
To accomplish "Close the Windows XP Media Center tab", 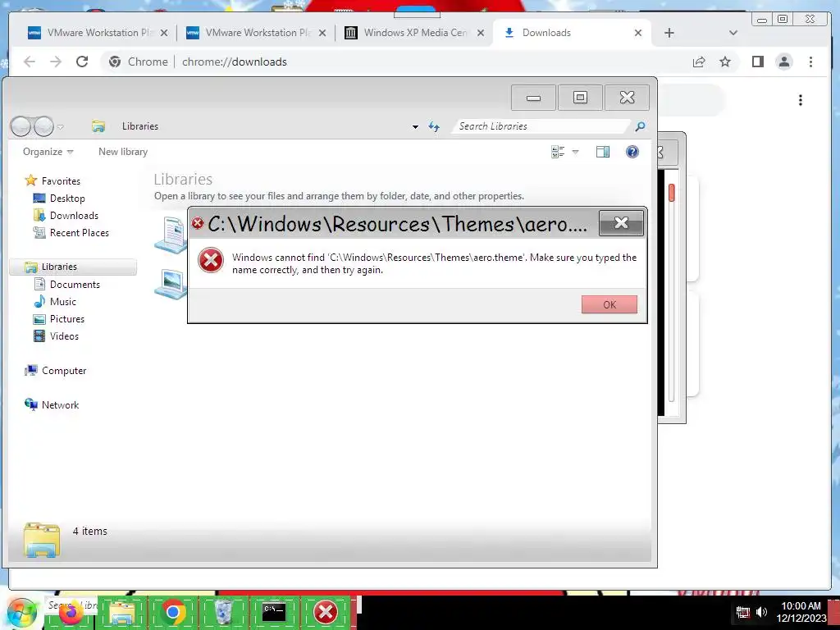I will tap(481, 33).
